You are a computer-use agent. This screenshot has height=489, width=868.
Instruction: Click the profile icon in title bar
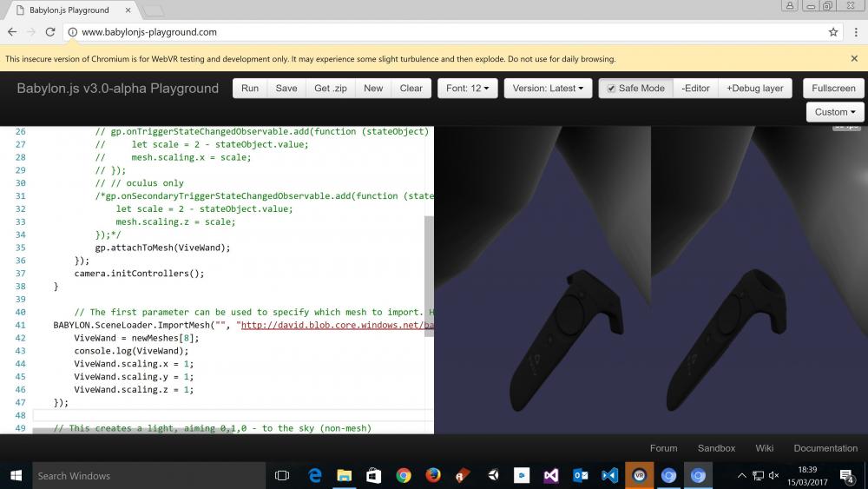[x=789, y=5]
